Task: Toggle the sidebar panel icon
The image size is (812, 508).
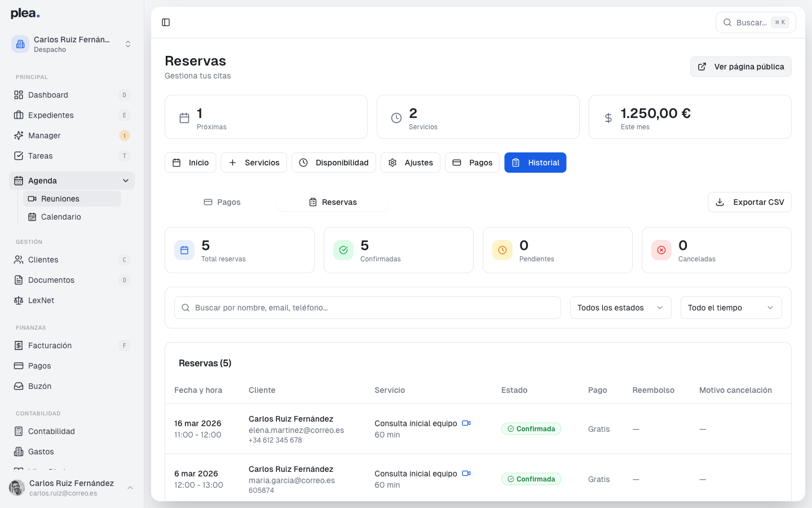Action: tap(166, 23)
